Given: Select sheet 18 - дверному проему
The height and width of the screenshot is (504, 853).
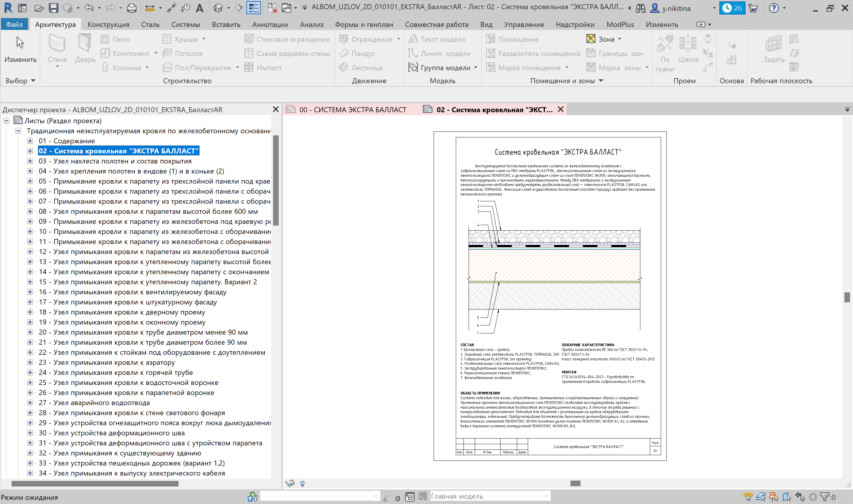Looking at the screenshot, I should [x=122, y=312].
